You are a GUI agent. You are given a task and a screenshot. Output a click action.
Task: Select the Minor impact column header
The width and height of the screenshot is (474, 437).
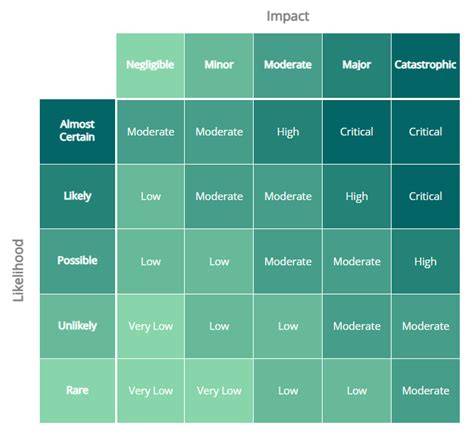pos(219,65)
